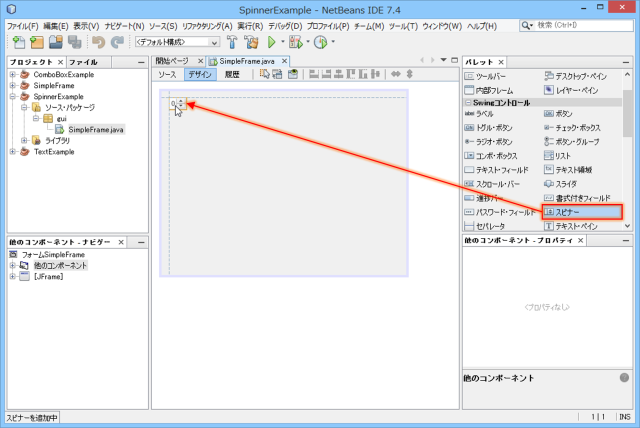Screen dimensions: 640x428
Task: Click the horizontal resizability arrows icon
Action: [396, 74]
